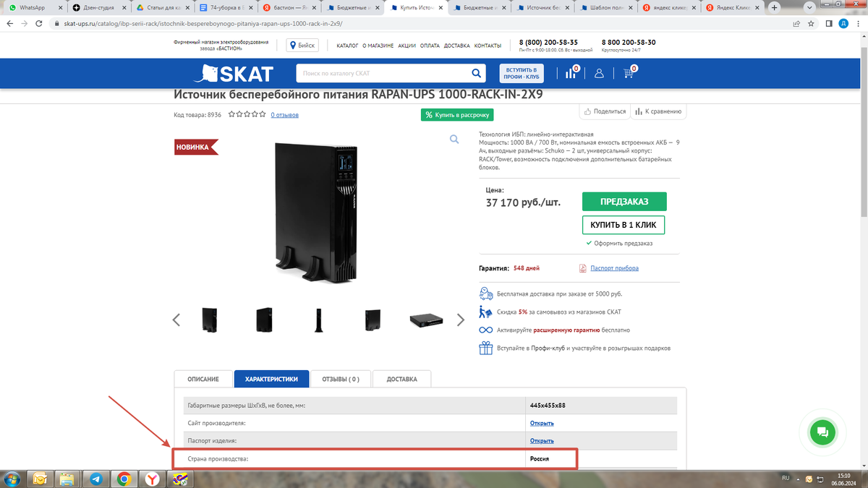Screen dimensions: 868x488
Task: Open the shopping cart icon
Action: pos(628,73)
